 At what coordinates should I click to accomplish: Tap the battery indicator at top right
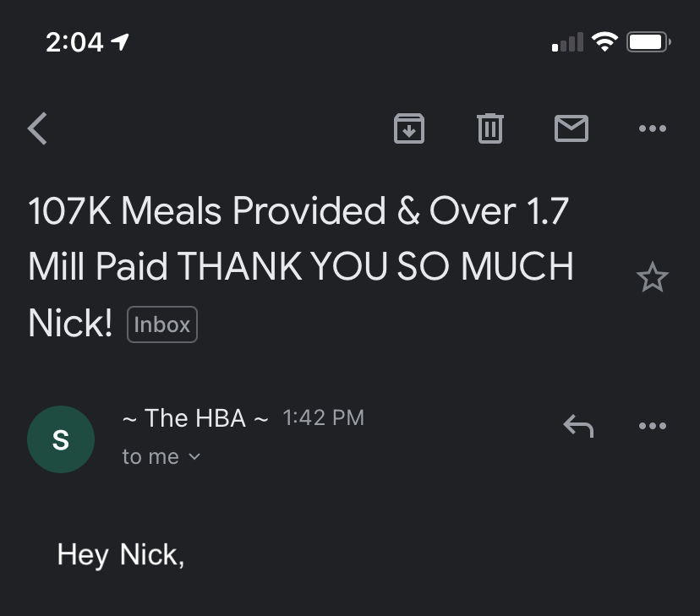tap(648, 41)
